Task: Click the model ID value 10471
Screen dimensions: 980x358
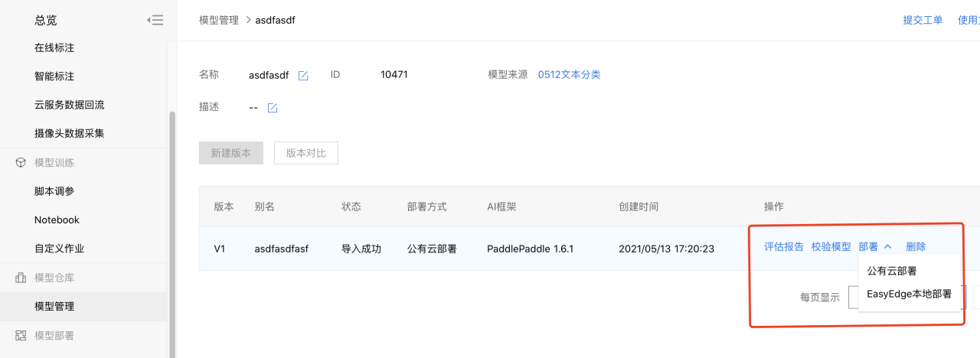Action: click(394, 75)
